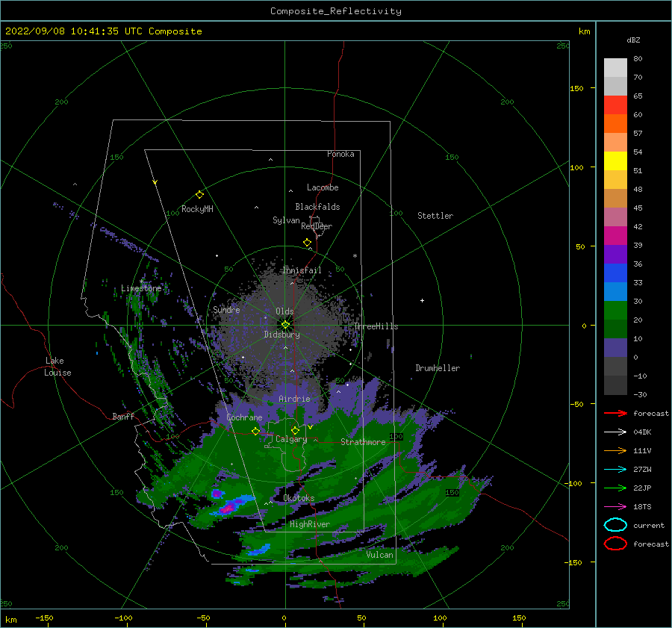Click the bright green swatch above 20 dBZ
Screen dimensions: 672x628
(615, 311)
